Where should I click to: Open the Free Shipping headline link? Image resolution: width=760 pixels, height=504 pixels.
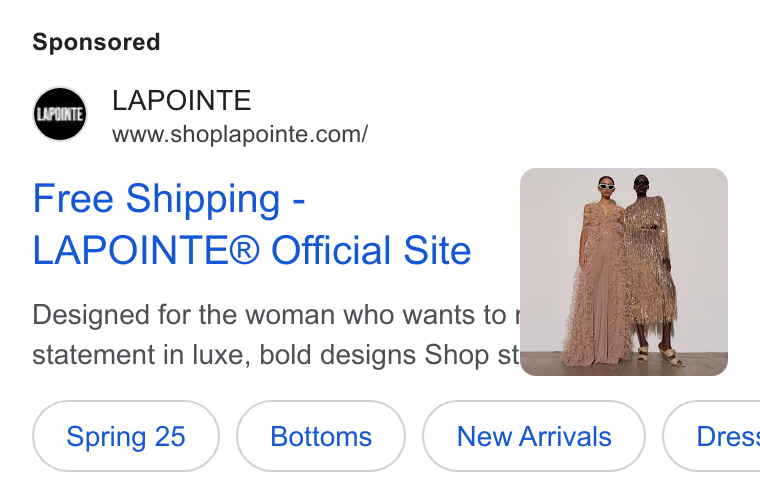pyautogui.click(x=169, y=199)
